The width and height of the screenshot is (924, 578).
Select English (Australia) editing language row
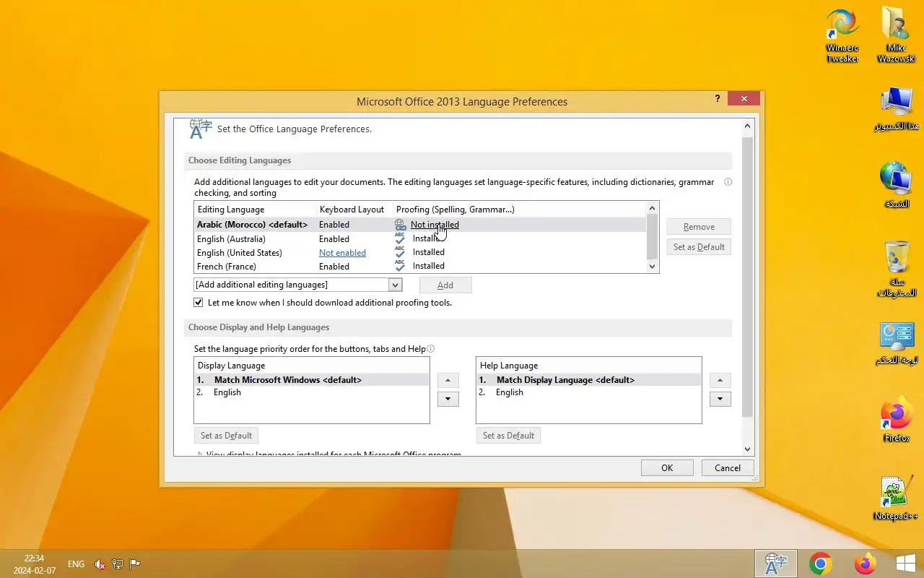tap(420, 238)
